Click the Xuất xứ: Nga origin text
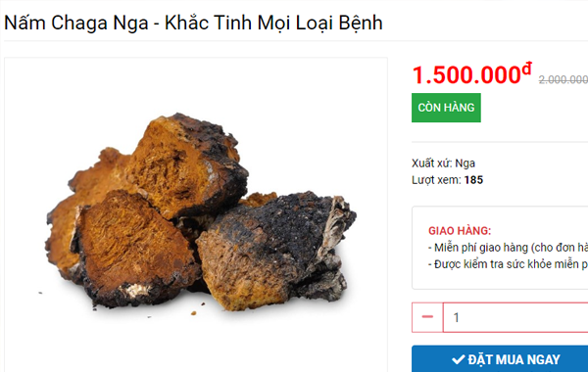Screen dimensions: 588x372 [x=443, y=163]
